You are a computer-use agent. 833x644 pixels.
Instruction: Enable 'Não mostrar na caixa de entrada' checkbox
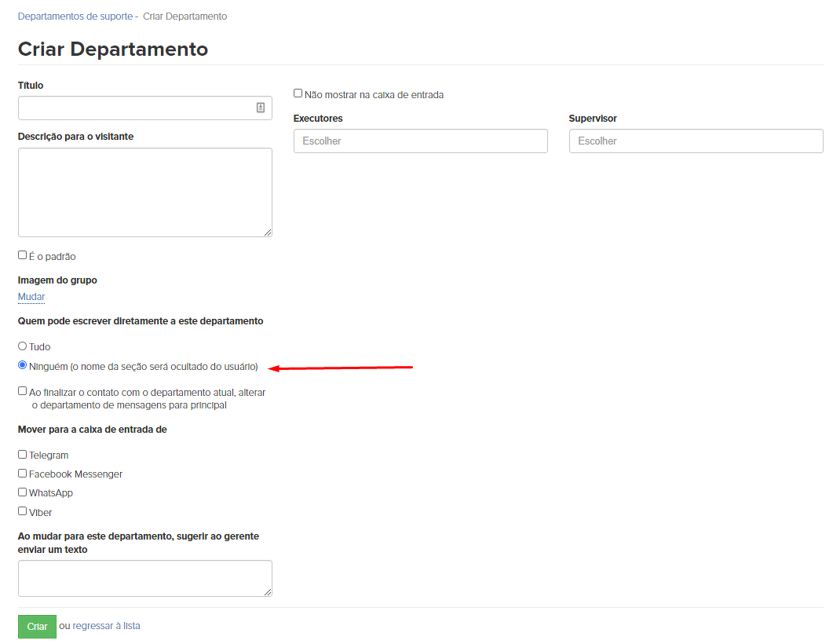(298, 93)
